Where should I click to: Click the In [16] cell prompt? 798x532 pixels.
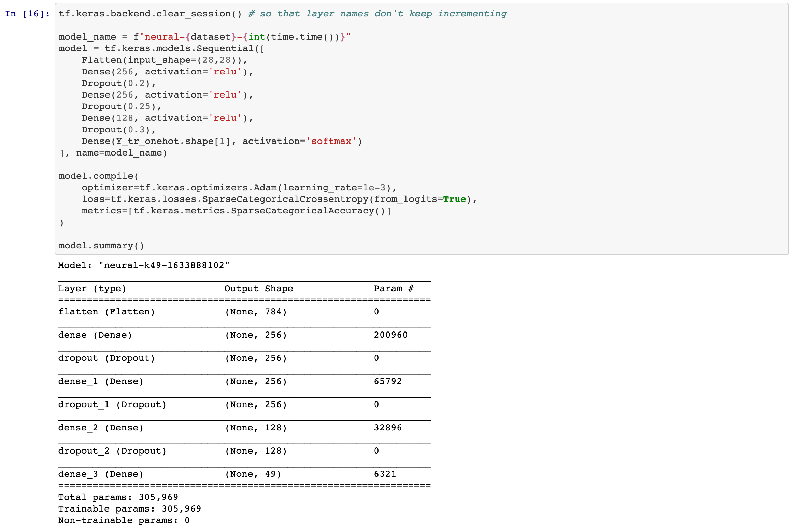tap(27, 14)
